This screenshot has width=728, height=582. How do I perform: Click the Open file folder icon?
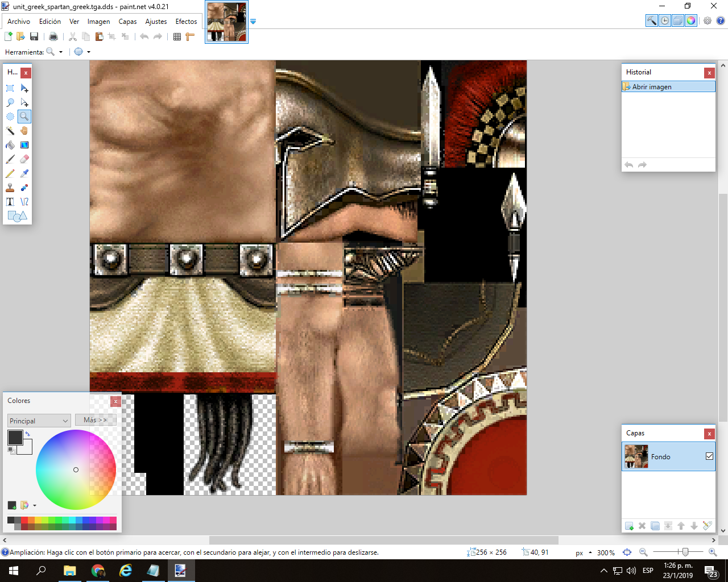20,36
